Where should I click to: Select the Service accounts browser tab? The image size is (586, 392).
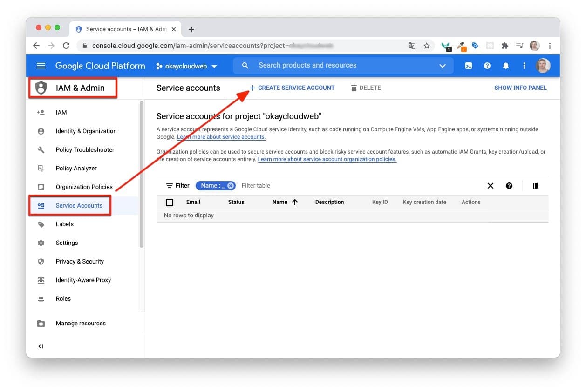pyautogui.click(x=125, y=29)
